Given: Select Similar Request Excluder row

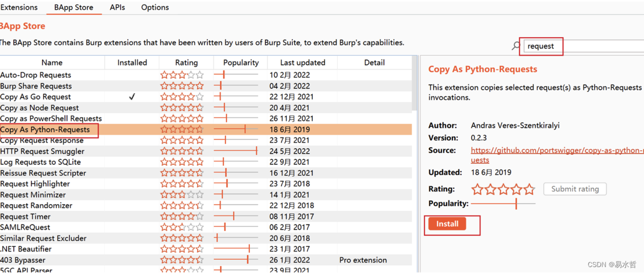Looking at the screenshot, I should click(x=206, y=238).
